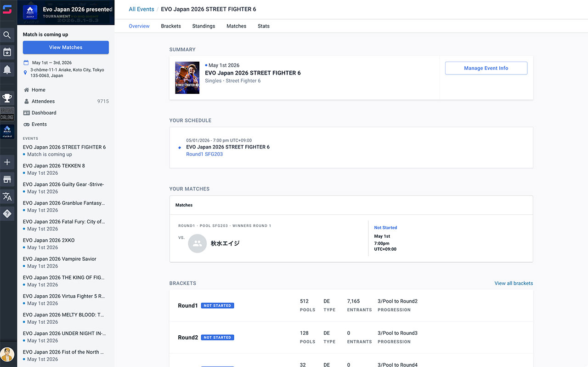
Task: Open the Round1 SFG203 link
Action: click(204, 154)
